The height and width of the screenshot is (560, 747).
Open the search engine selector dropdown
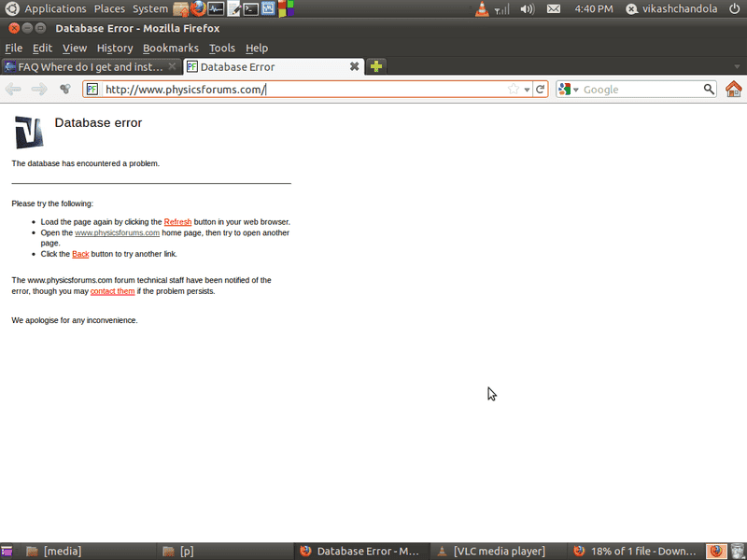tap(568, 89)
